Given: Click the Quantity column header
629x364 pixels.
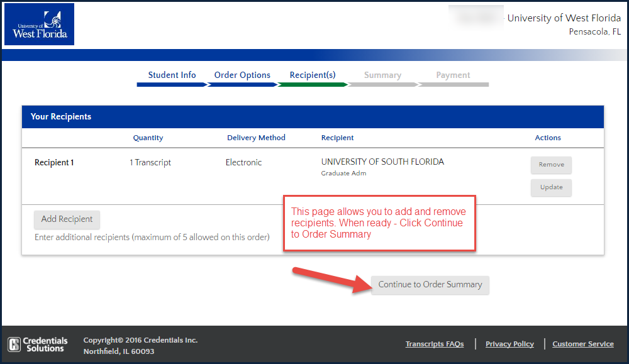Looking at the screenshot, I should (x=148, y=138).
